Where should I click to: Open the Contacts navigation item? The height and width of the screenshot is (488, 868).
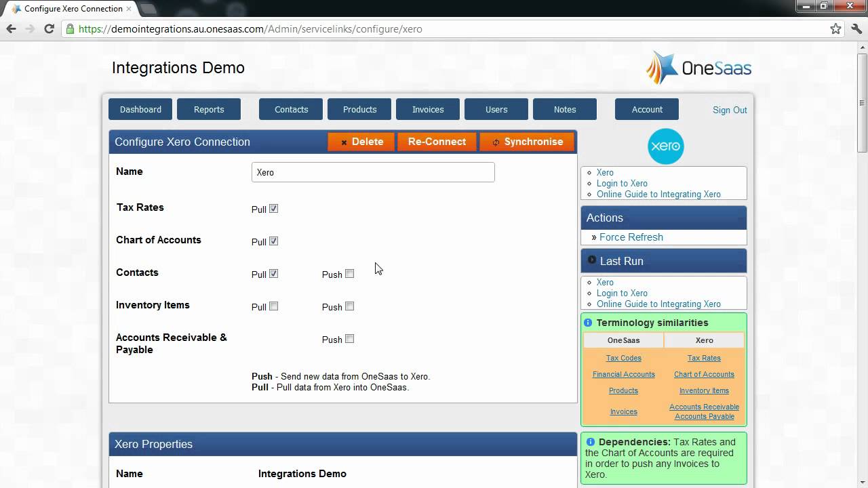[x=291, y=109]
